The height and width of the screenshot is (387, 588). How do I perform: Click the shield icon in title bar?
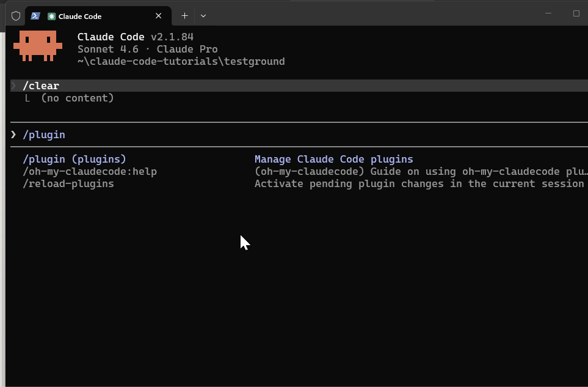[x=16, y=16]
